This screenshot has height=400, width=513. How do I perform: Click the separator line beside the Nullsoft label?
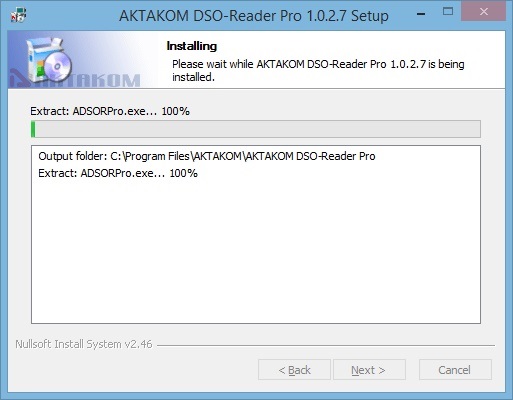point(326,345)
